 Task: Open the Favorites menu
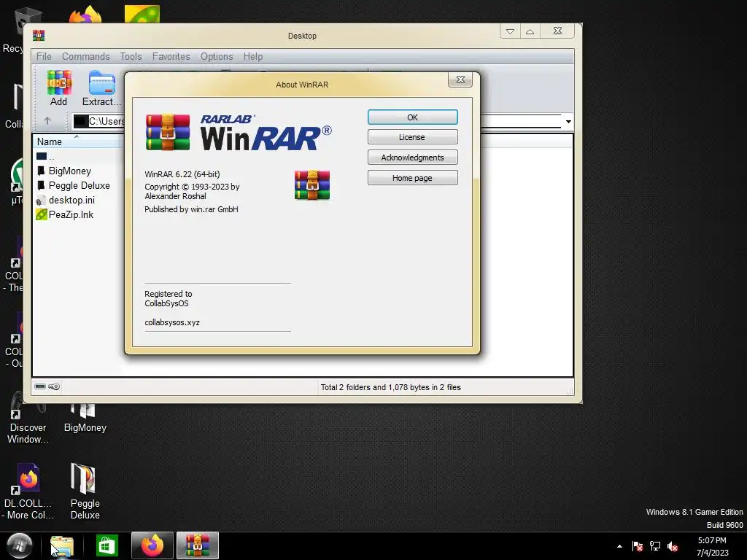(171, 57)
